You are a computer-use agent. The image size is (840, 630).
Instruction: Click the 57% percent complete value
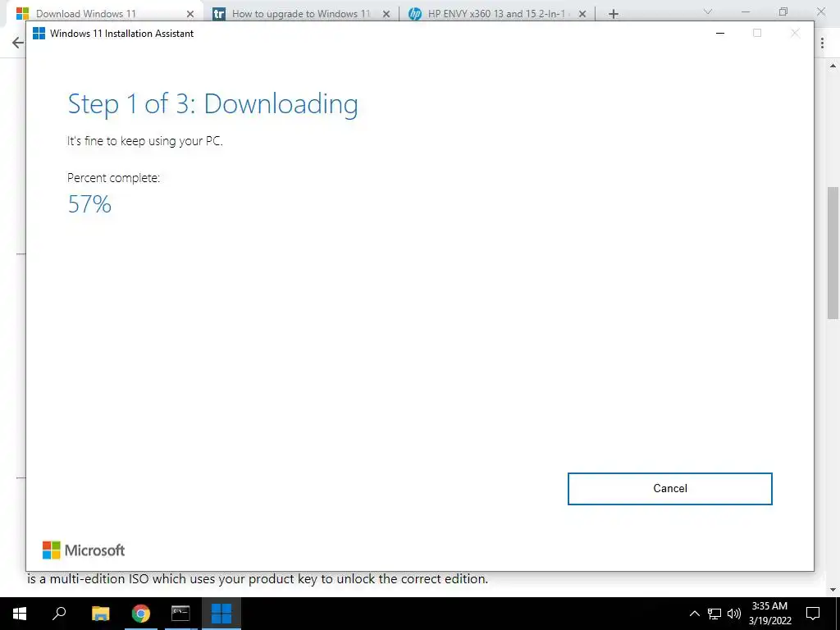tap(89, 204)
